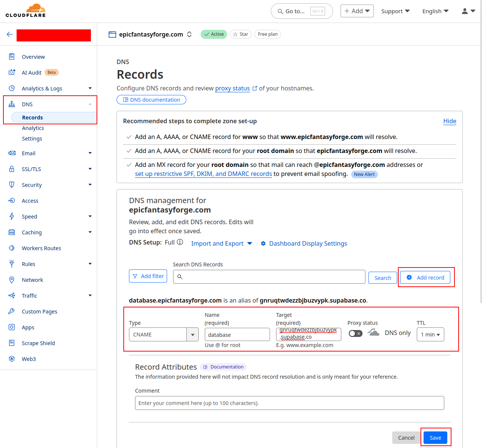Click the Add record button
This screenshot has width=482, height=448.
pos(425,277)
